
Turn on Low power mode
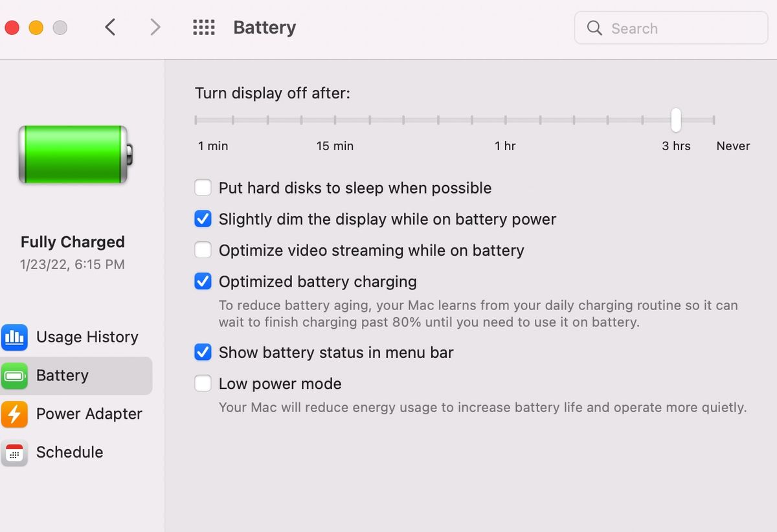pos(203,384)
